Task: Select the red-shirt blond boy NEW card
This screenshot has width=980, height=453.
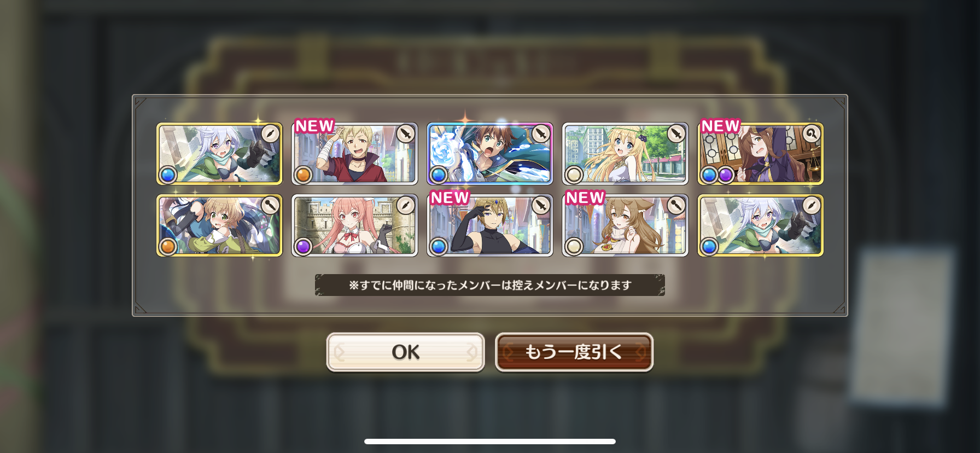Action: [354, 154]
